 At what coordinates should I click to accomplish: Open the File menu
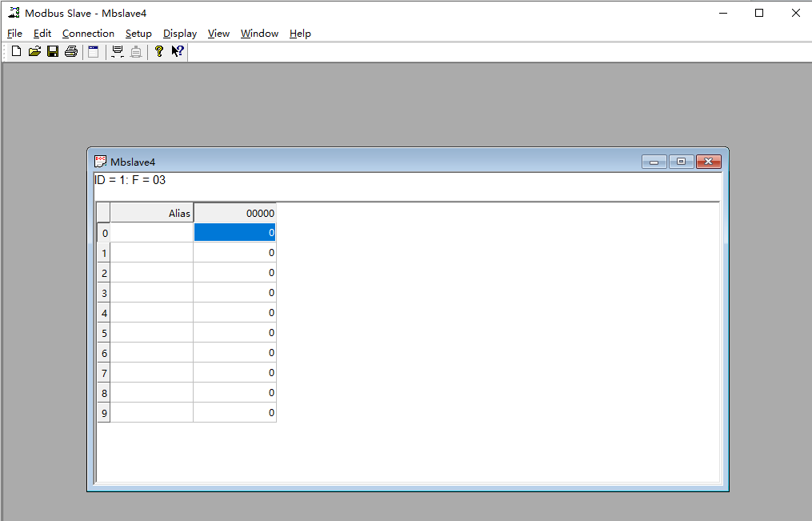coord(14,34)
